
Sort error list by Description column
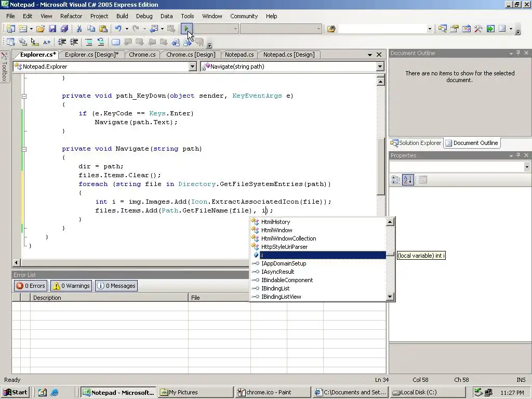(x=109, y=298)
